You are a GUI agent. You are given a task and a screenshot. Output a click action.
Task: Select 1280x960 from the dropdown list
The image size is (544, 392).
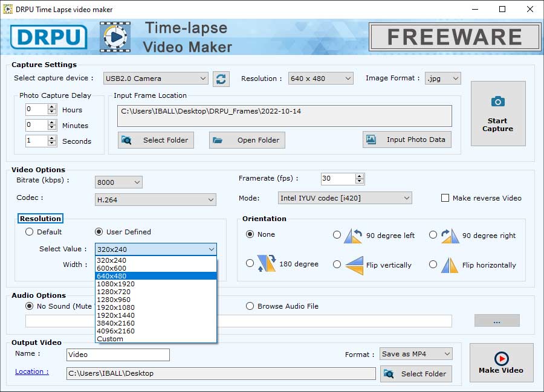(156, 300)
